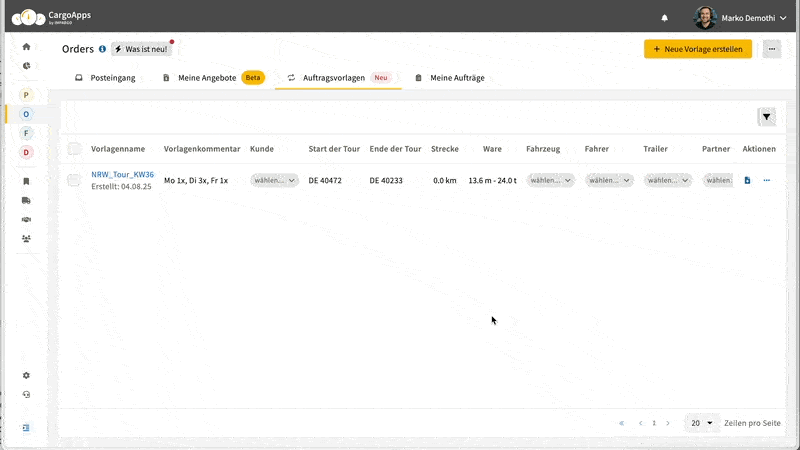Screen dimensions: 800x450
Task: Click the comment Mo 1x, Di 3x, Fr 1x
Action: click(x=196, y=180)
